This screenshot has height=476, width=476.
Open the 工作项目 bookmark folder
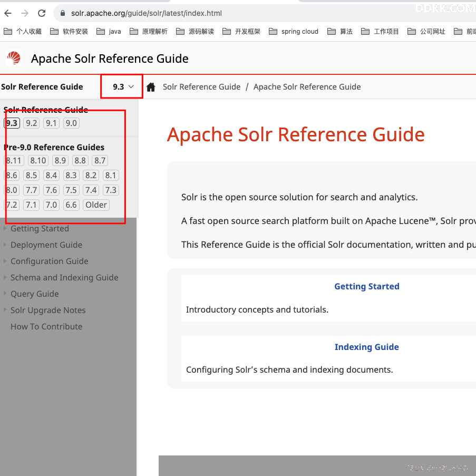380,31
